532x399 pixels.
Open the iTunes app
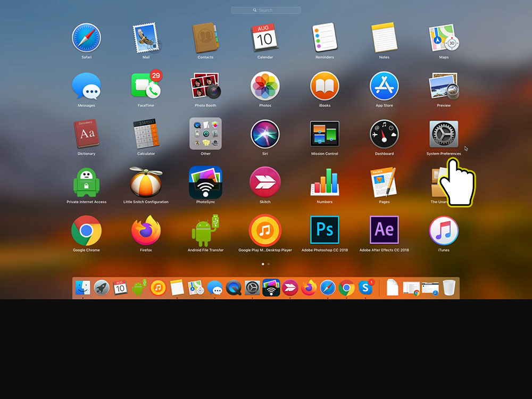click(x=444, y=230)
